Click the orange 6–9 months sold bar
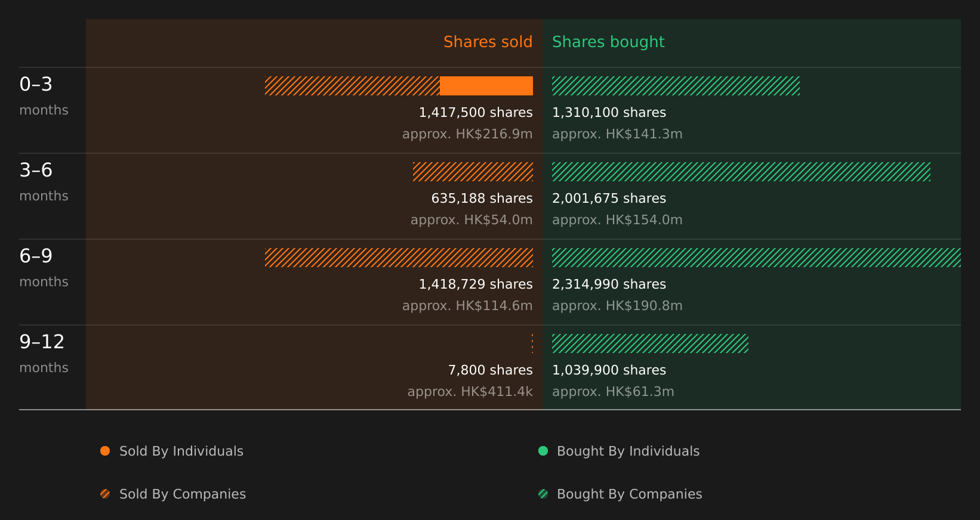Image resolution: width=980 pixels, height=520 pixels. point(399,258)
